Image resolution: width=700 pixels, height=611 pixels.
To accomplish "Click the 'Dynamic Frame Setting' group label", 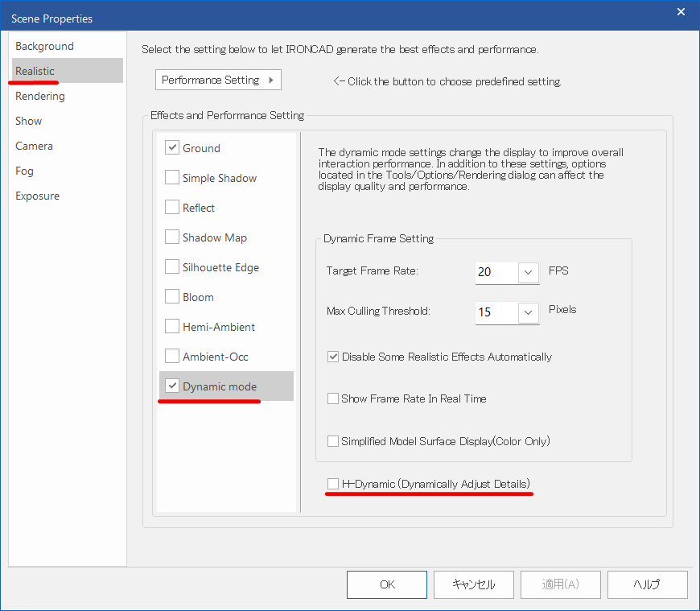I will pyautogui.click(x=379, y=238).
